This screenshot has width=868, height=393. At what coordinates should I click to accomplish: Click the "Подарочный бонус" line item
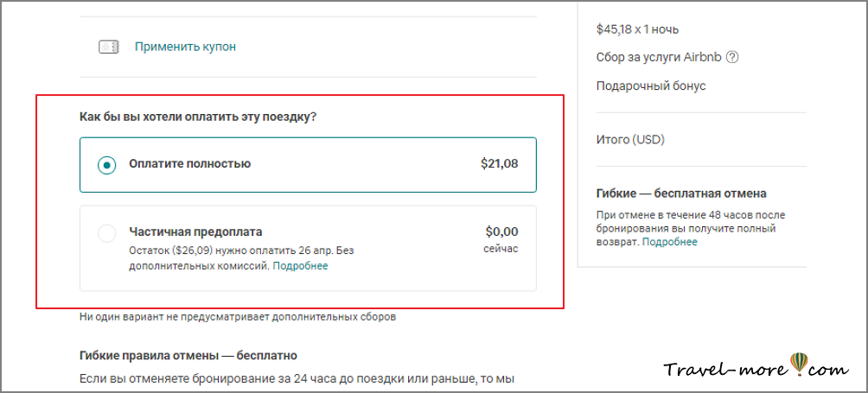coord(651,86)
